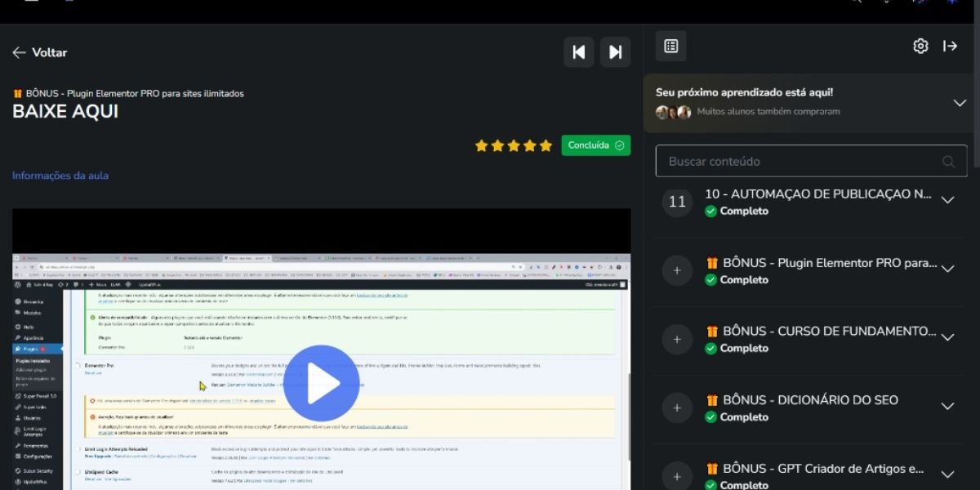Screen dimensions: 980x490
Task: Click Completo status under DICIONÁRIO DO SEO
Action: [737, 417]
